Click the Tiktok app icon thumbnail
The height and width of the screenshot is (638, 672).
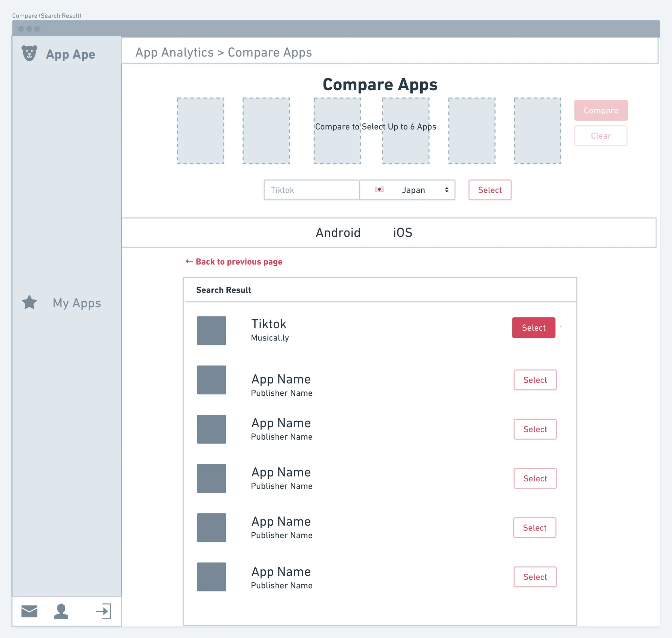pos(211,331)
